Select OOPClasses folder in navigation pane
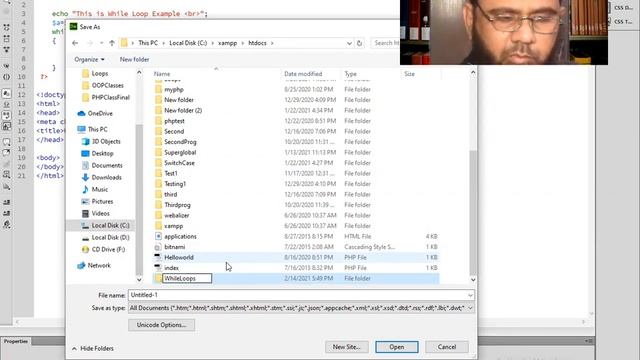 point(107,85)
